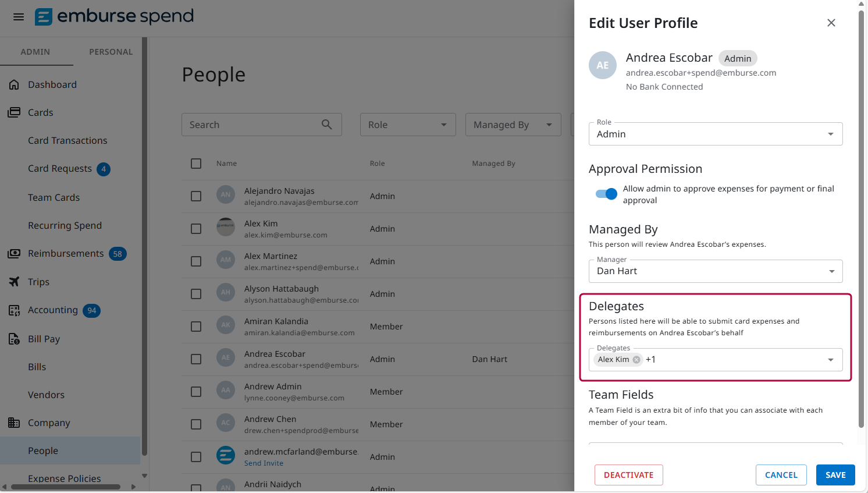Open Expense Policies from the sidebar
Image resolution: width=868 pixels, height=493 pixels.
click(x=64, y=478)
